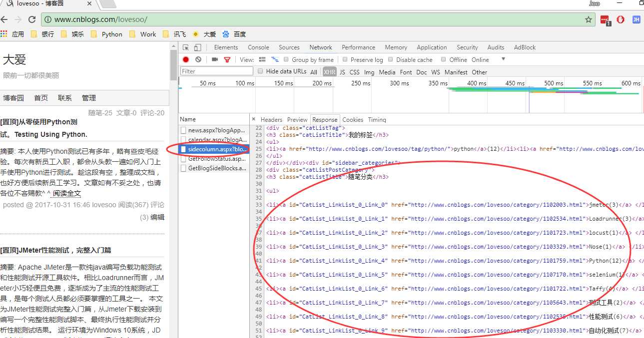Select the GetFollowStatus.aspx request row
Image resolution: width=644 pixels, height=338 pixels.
214,159
